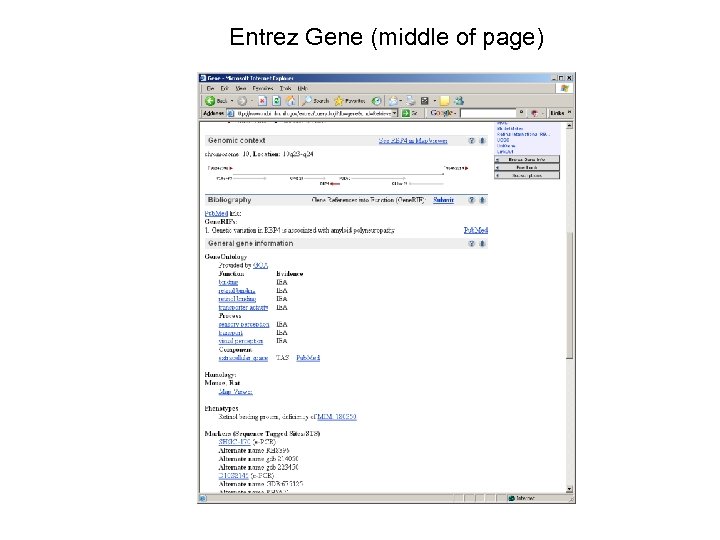Viewport: 720px width, 540px height.
Task: Open the Tools menu
Action: pos(285,88)
